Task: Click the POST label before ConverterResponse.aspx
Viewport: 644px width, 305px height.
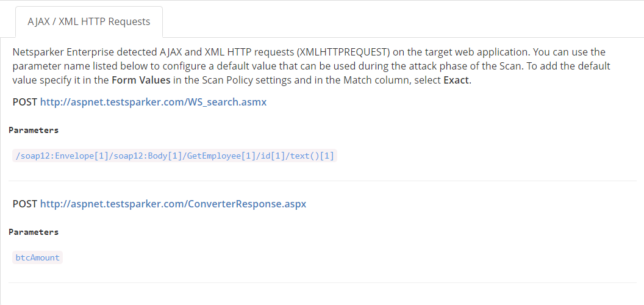Action: [x=25, y=204]
